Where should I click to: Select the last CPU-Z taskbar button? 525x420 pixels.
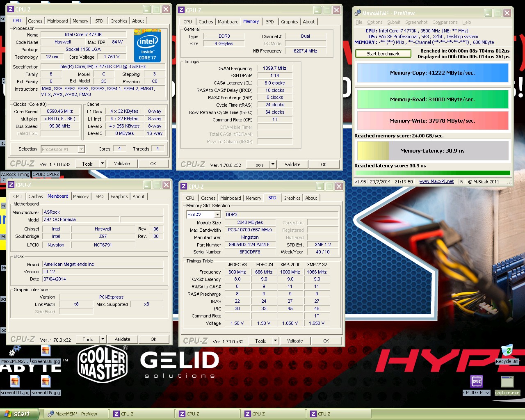point(338,414)
